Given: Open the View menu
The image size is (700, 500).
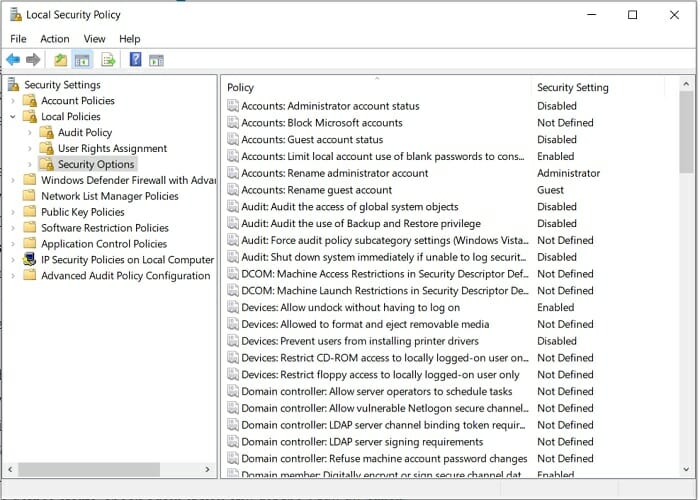Looking at the screenshot, I should [x=94, y=39].
